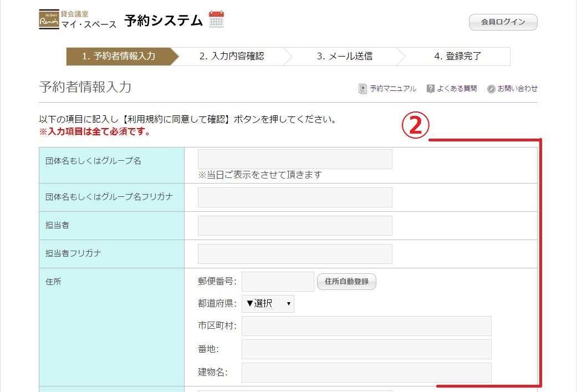The width and height of the screenshot is (577, 392).
Task: Select step 1. 予約者情報入力
Action: click(x=119, y=56)
